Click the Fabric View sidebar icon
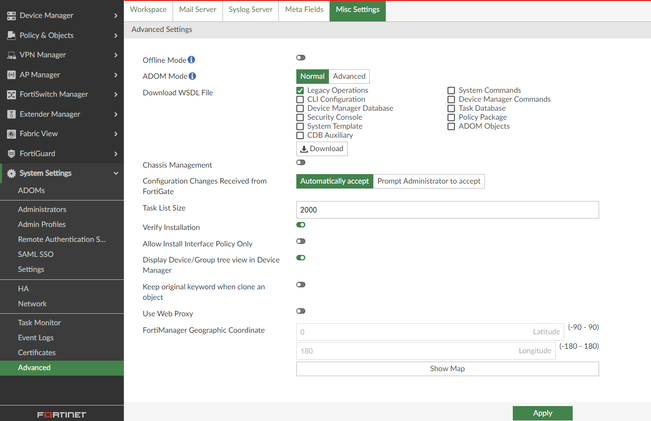 (x=11, y=134)
